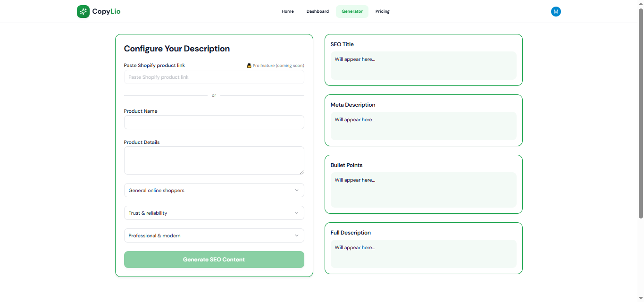Image resolution: width=644 pixels, height=302 pixels.
Task: Open the Dashboard page
Action: (x=317, y=11)
